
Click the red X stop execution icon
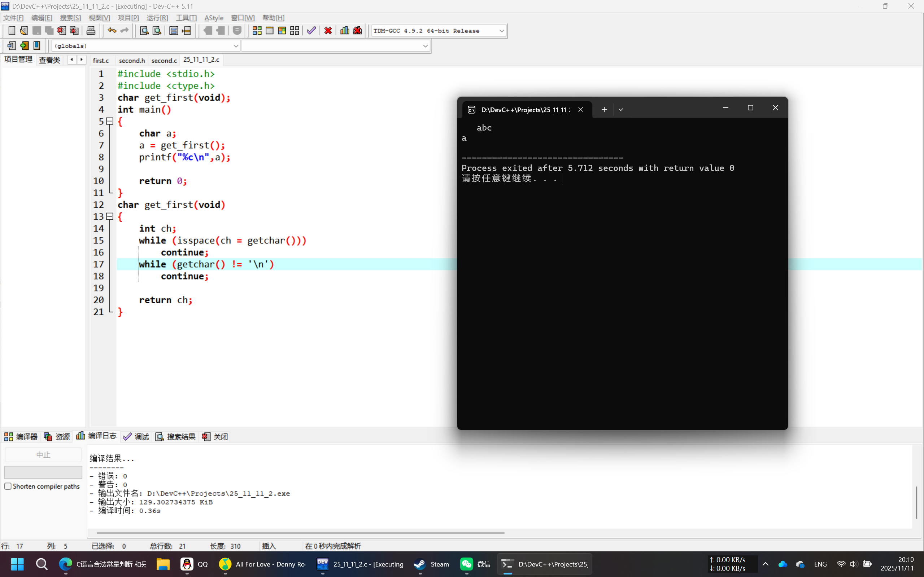click(x=328, y=31)
